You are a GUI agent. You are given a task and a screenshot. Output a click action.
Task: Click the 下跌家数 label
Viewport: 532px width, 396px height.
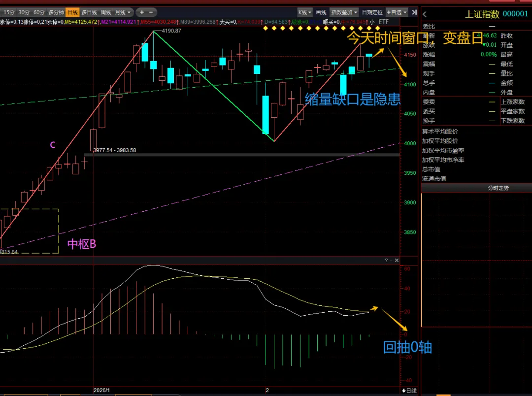point(513,121)
